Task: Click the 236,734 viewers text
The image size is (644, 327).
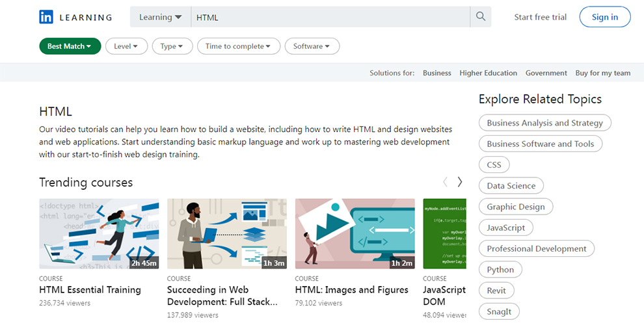Action: (64, 303)
